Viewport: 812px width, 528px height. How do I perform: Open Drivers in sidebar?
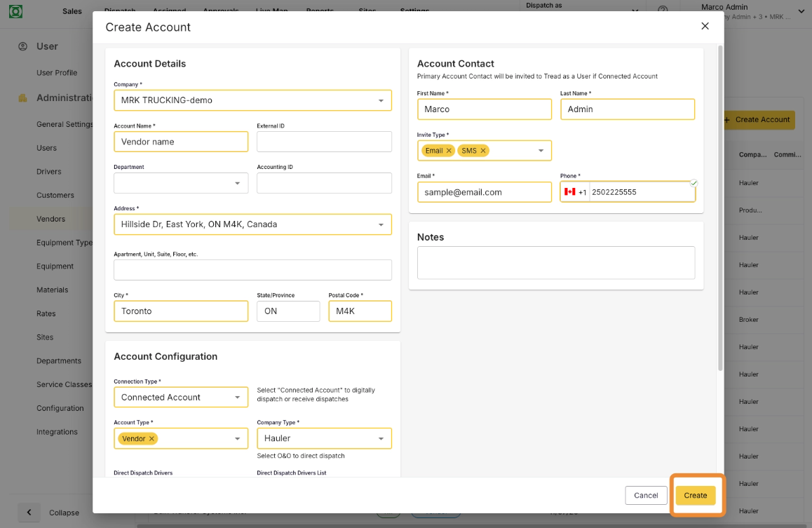coord(48,172)
